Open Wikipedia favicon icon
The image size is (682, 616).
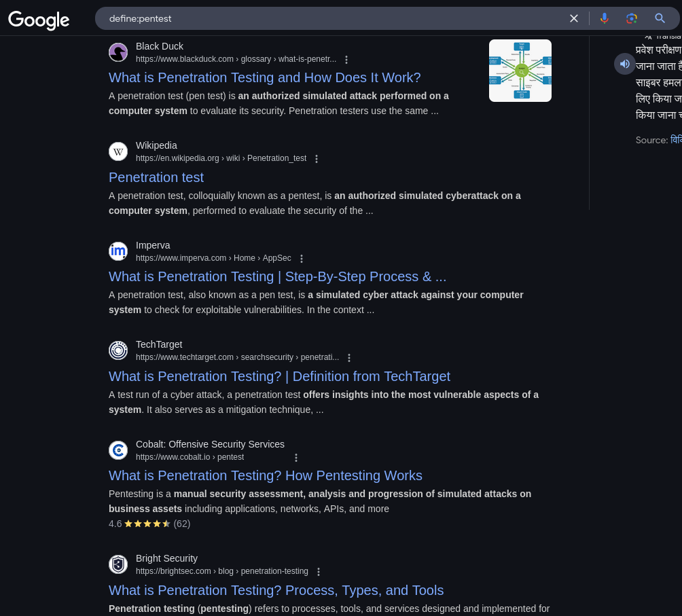118,151
